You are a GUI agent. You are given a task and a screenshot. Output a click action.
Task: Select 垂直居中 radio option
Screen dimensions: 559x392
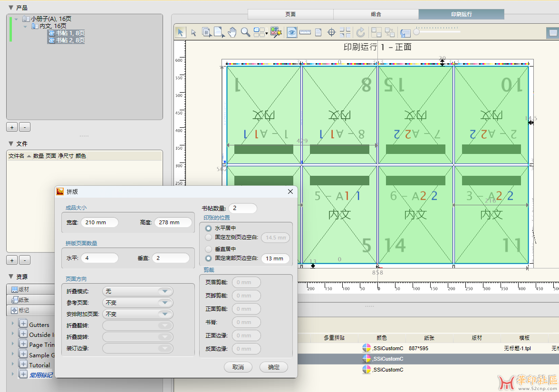tap(209, 249)
